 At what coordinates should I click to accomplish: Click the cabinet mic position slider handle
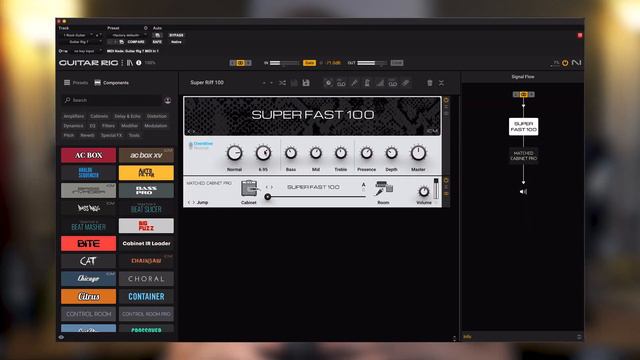(x=268, y=197)
